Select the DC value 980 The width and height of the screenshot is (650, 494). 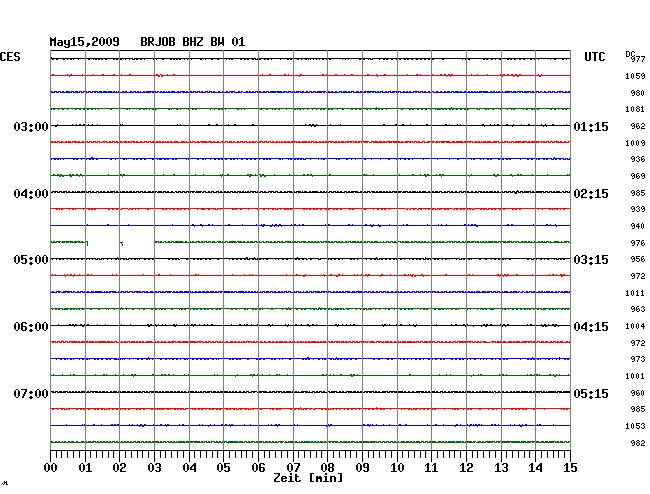click(638, 93)
